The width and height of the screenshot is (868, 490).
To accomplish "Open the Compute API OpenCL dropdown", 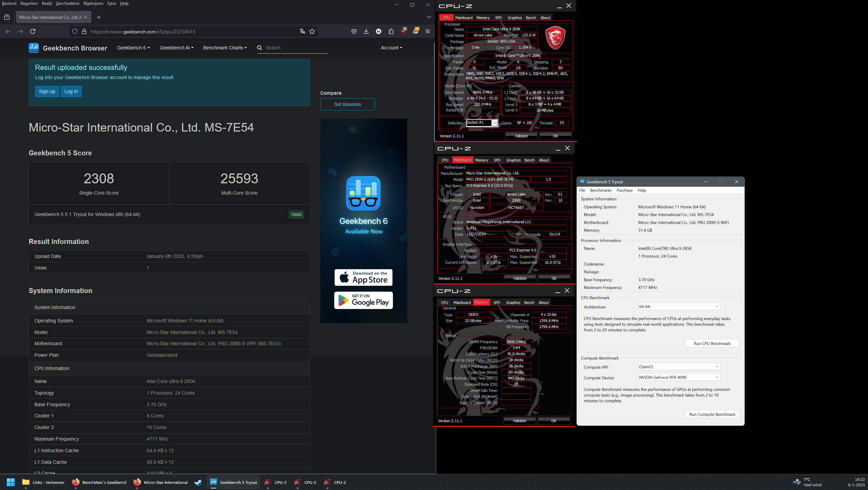I will tap(679, 367).
